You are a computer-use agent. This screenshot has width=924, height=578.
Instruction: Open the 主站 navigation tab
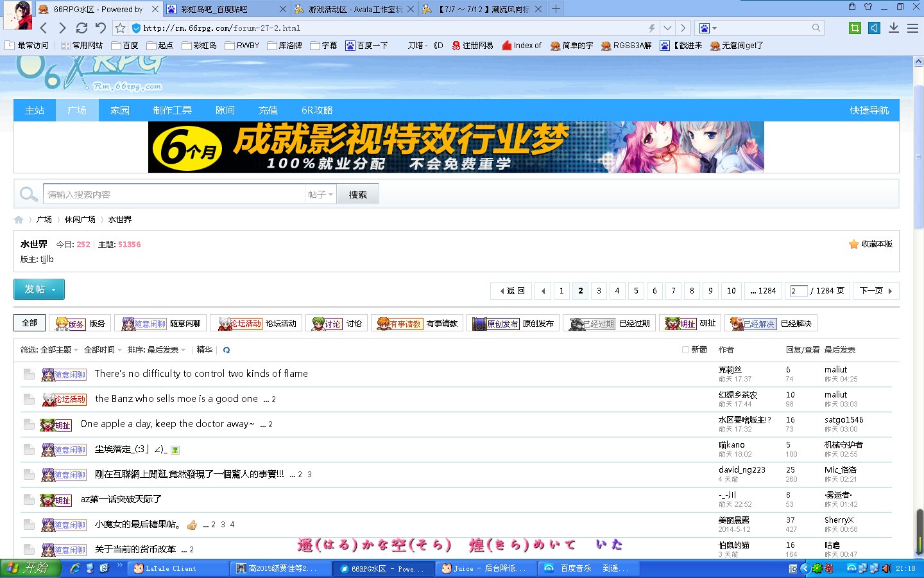pos(35,110)
